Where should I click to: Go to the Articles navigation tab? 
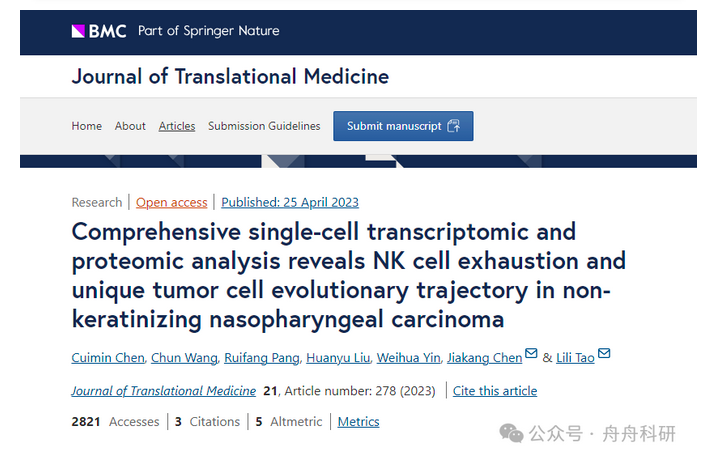tap(177, 126)
